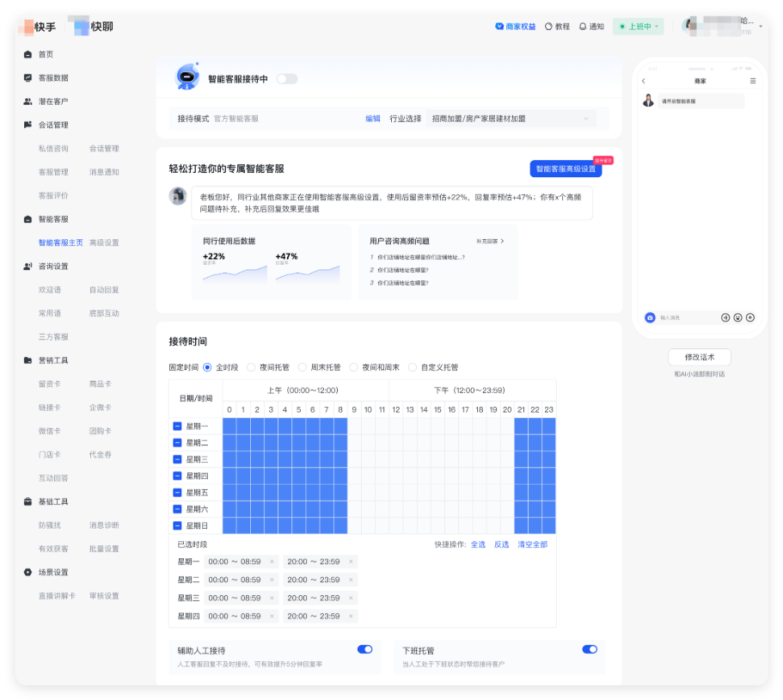Open the 行业选择 industry dropdown
The height and width of the screenshot is (700, 783).
(511, 119)
